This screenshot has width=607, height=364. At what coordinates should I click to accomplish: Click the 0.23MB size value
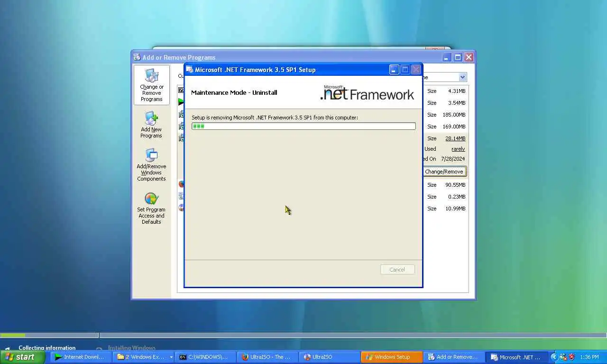pyautogui.click(x=457, y=197)
